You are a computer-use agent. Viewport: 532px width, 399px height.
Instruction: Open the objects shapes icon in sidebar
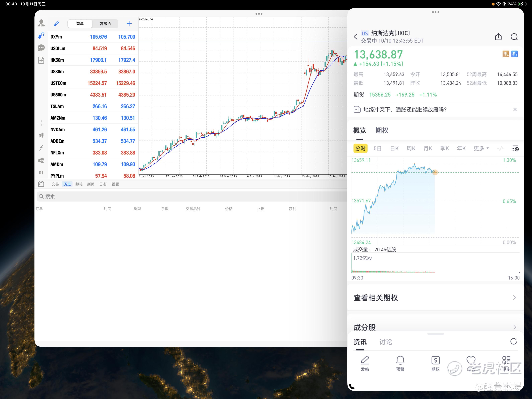coord(41,160)
